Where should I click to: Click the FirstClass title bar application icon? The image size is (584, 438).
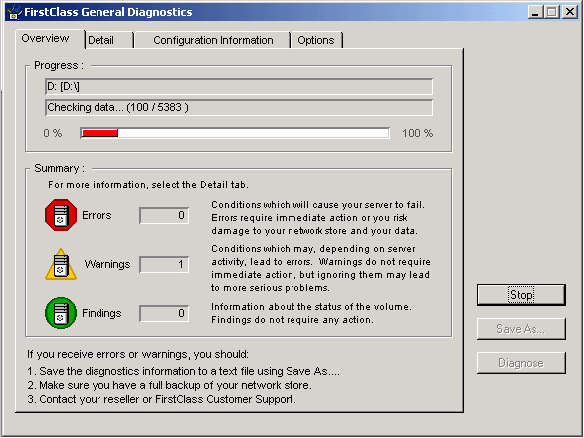pyautogui.click(x=14, y=12)
